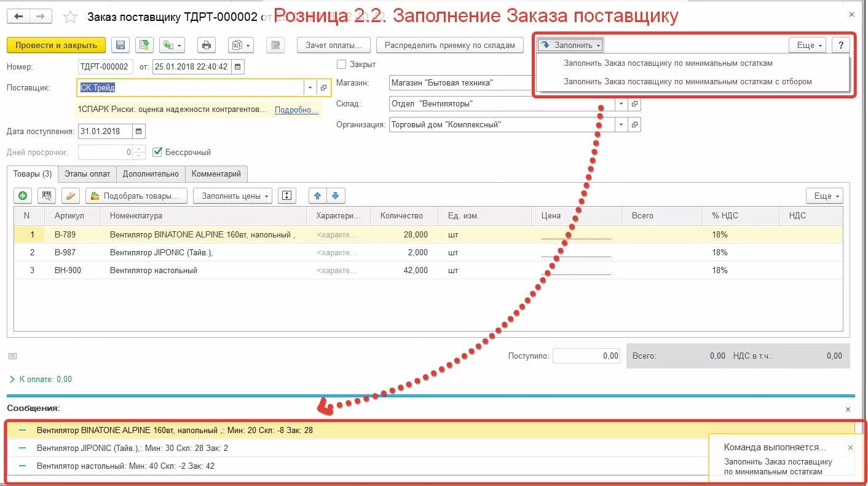The image size is (868, 486).
Task: Click the Подобрать товары button
Action: pos(138,196)
